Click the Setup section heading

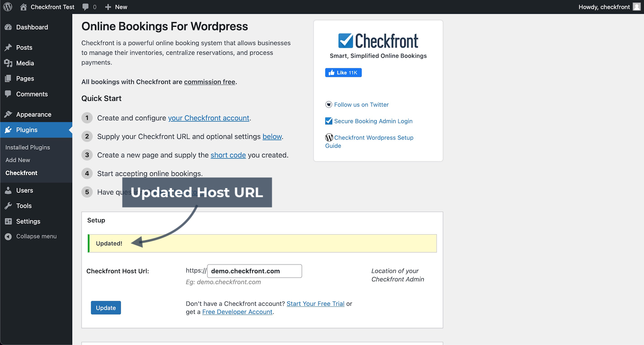point(96,220)
